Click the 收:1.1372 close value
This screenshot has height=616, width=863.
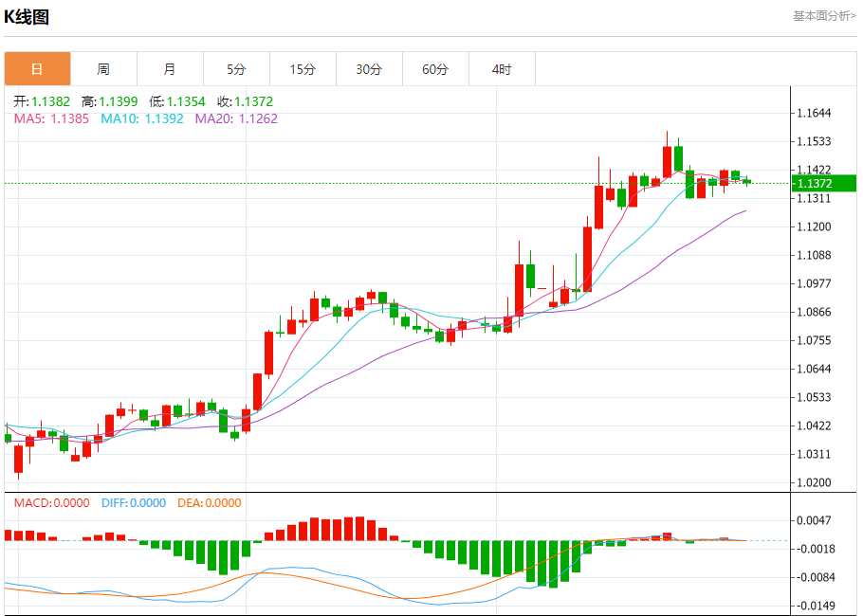click(245, 101)
